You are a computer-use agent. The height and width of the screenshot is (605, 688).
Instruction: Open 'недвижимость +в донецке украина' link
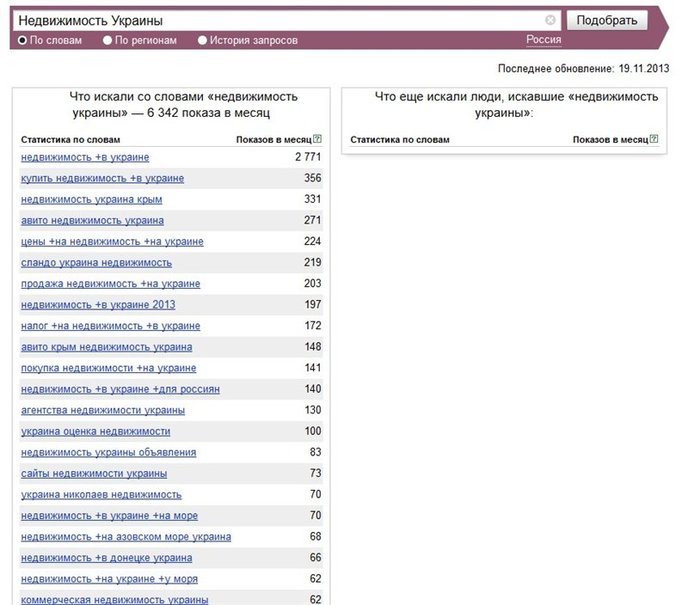tap(106, 558)
